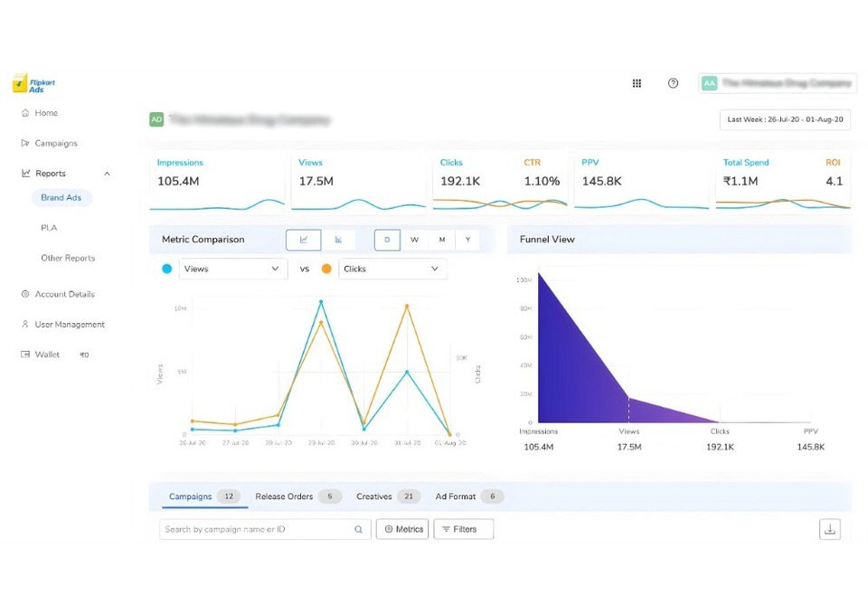Collapse the Reports section chevron
This screenshot has height=615, width=868.
tap(107, 174)
